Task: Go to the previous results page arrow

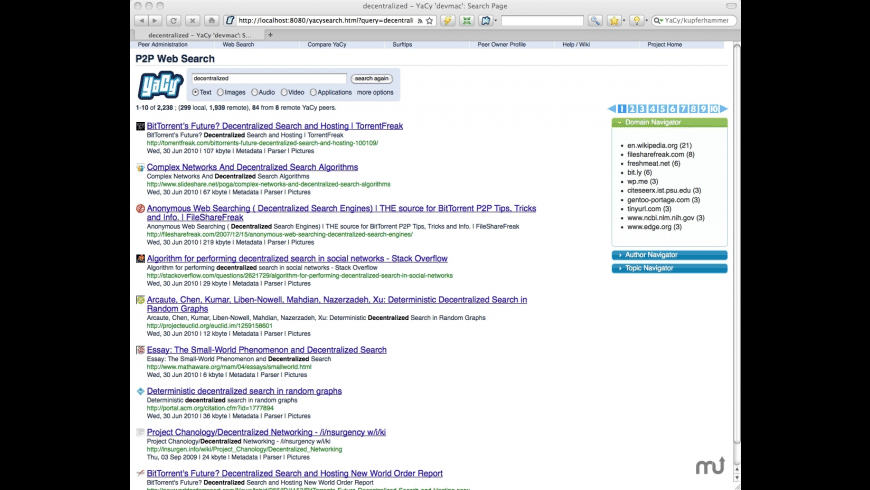Action: coord(611,109)
